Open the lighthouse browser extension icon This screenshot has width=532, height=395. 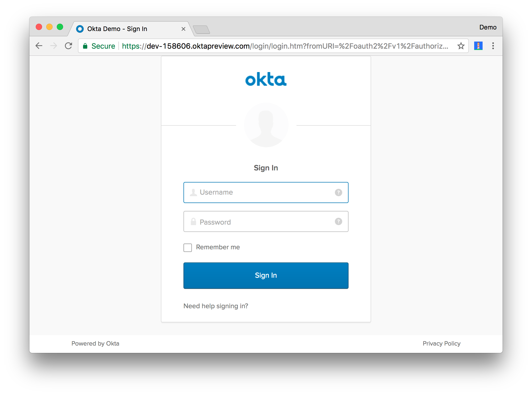tap(478, 46)
